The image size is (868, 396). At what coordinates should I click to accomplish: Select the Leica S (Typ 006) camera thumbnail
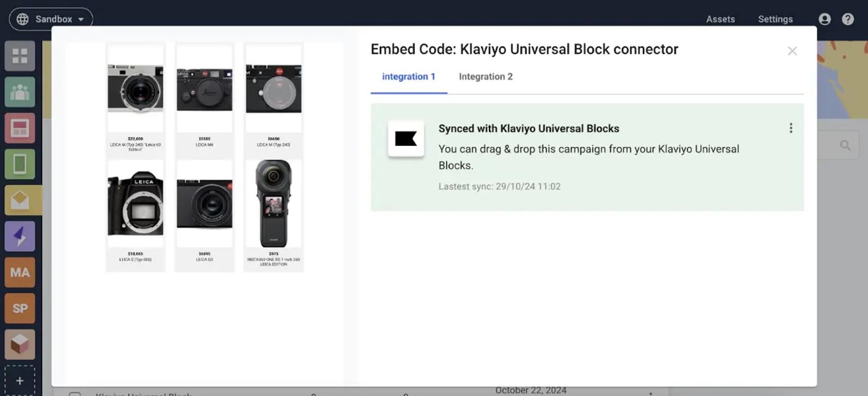tap(136, 203)
